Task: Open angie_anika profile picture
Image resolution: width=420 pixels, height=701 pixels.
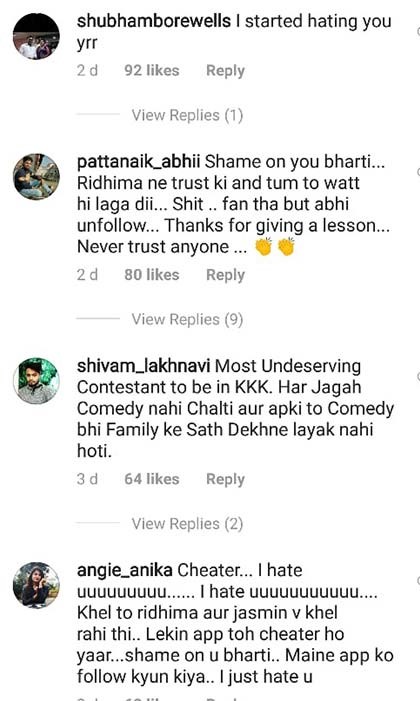Action: 36,585
